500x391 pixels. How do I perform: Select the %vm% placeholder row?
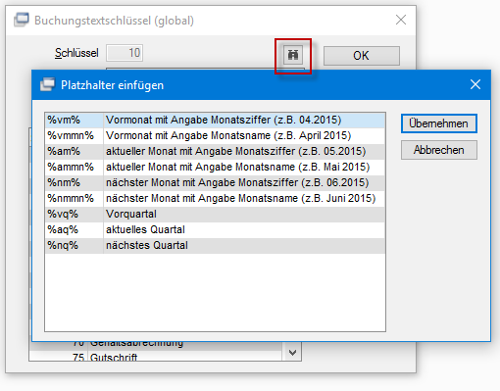[x=215, y=120]
